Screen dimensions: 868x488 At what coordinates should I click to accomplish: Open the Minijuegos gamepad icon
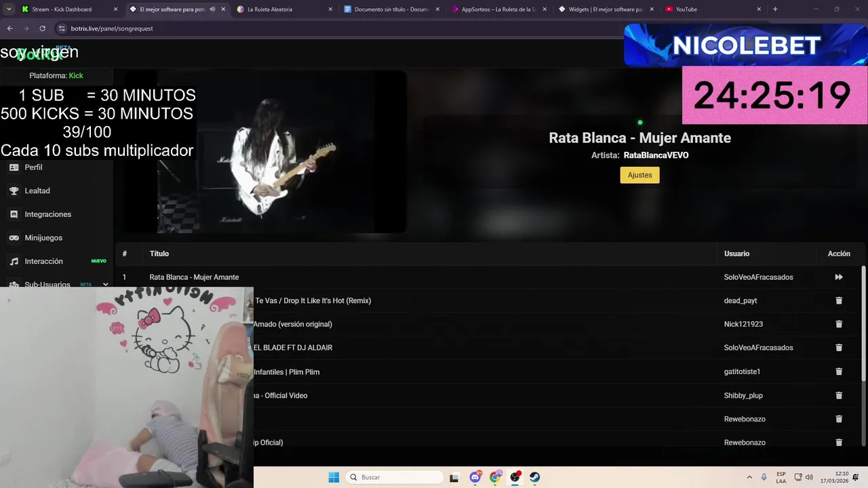14,238
